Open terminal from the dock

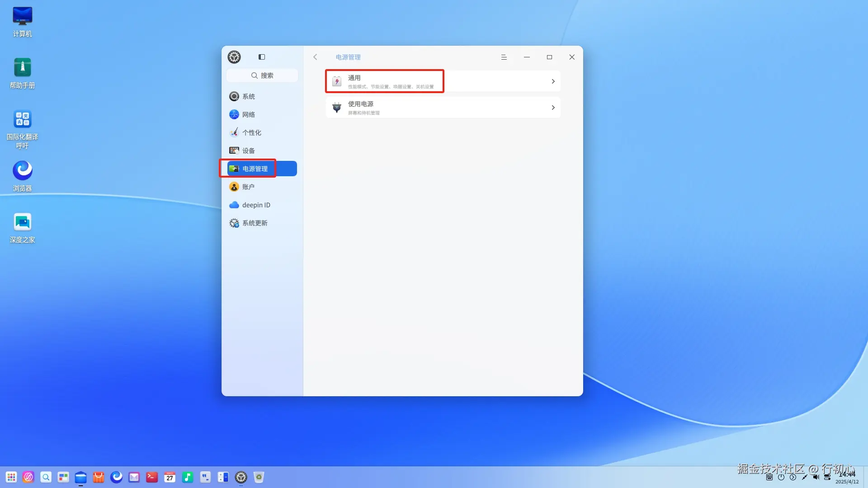click(152, 477)
